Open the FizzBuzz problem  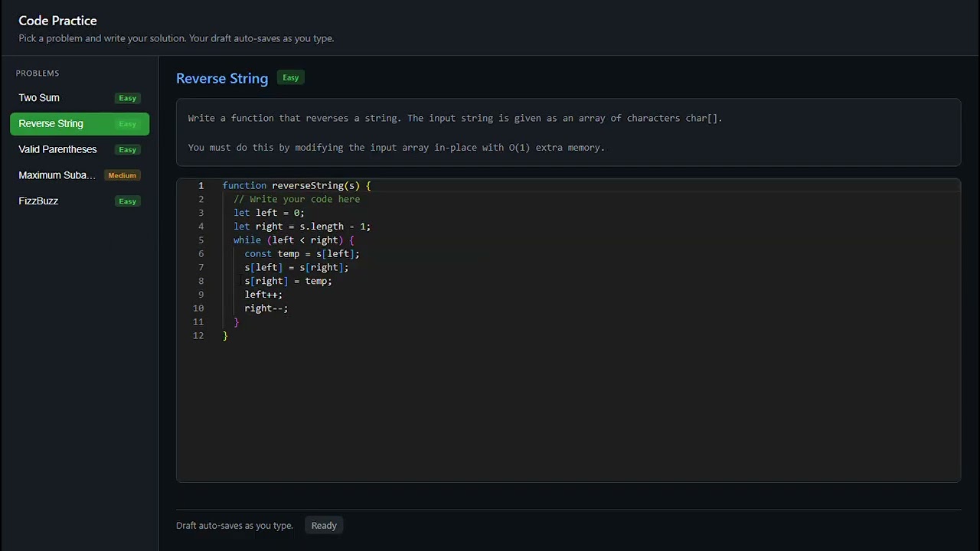pos(80,201)
